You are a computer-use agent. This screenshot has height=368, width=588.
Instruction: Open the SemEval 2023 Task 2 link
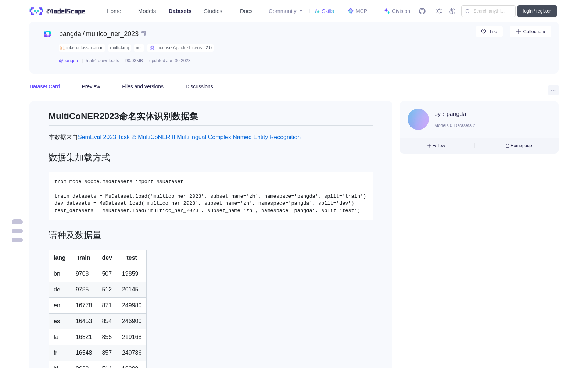[x=189, y=137]
